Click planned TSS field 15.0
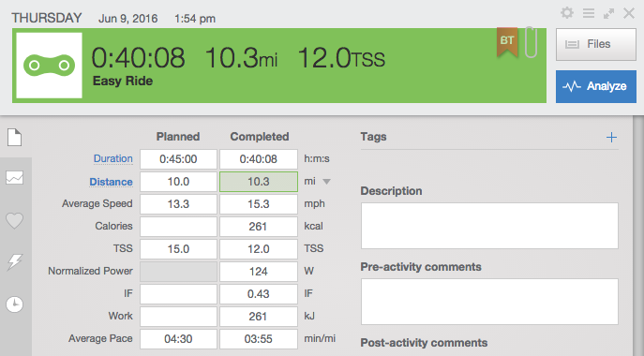 click(x=178, y=249)
